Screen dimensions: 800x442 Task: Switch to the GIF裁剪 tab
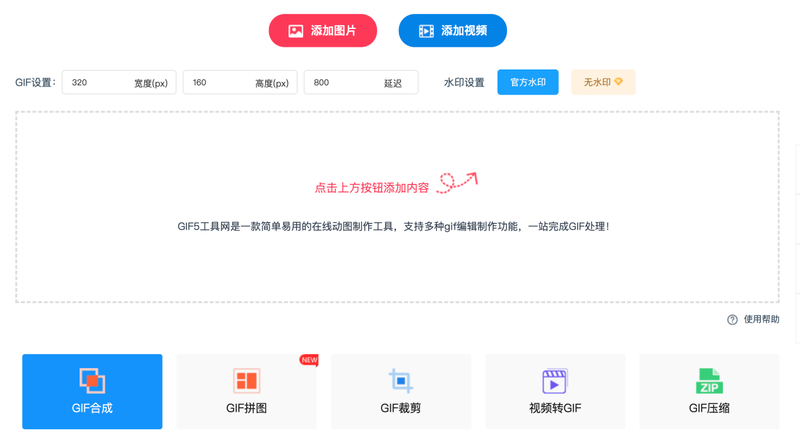(401, 391)
